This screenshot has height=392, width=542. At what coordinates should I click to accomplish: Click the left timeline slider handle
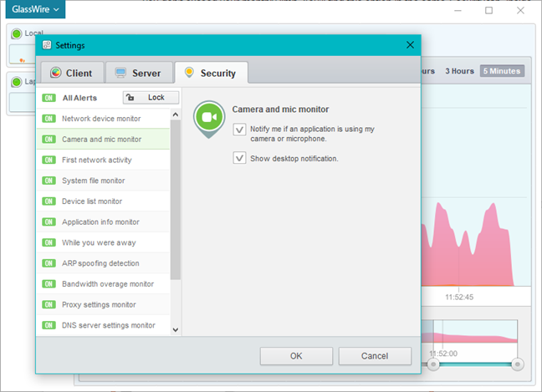(x=433, y=364)
